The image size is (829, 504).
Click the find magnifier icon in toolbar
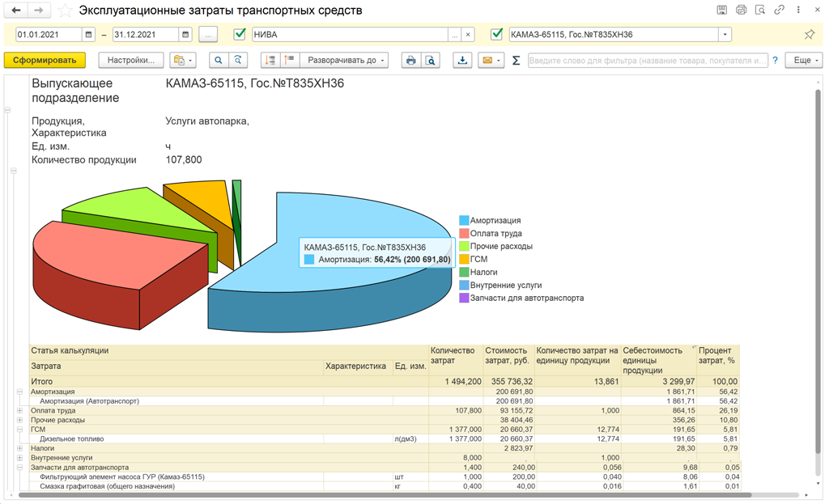[x=218, y=61]
